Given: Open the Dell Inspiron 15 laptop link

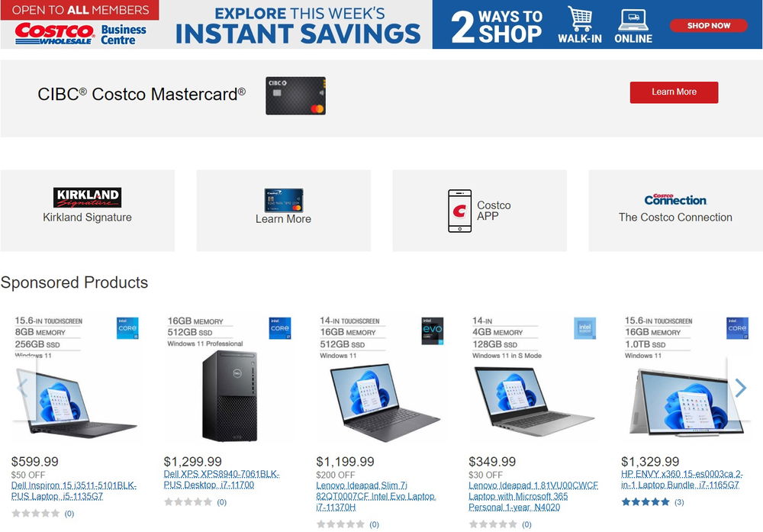Looking at the screenshot, I should tap(74, 491).
